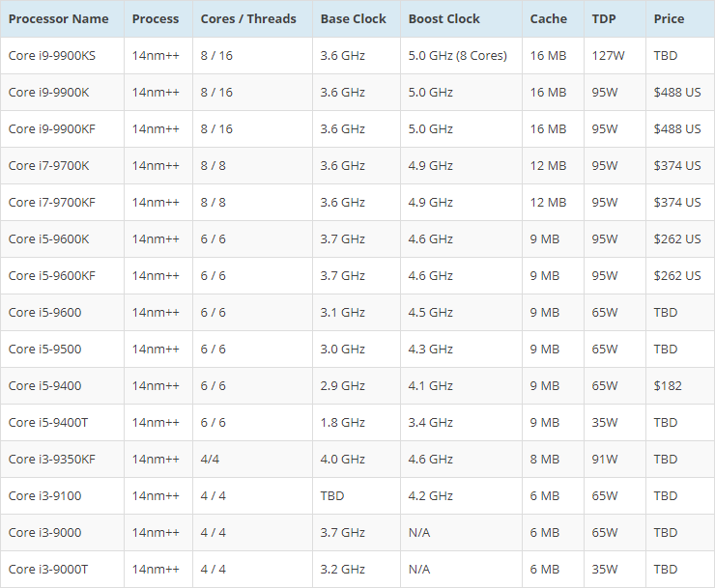Screen dimensions: 715x588
Task: Select the Core i5-9400 name cell
Action: click(62, 385)
